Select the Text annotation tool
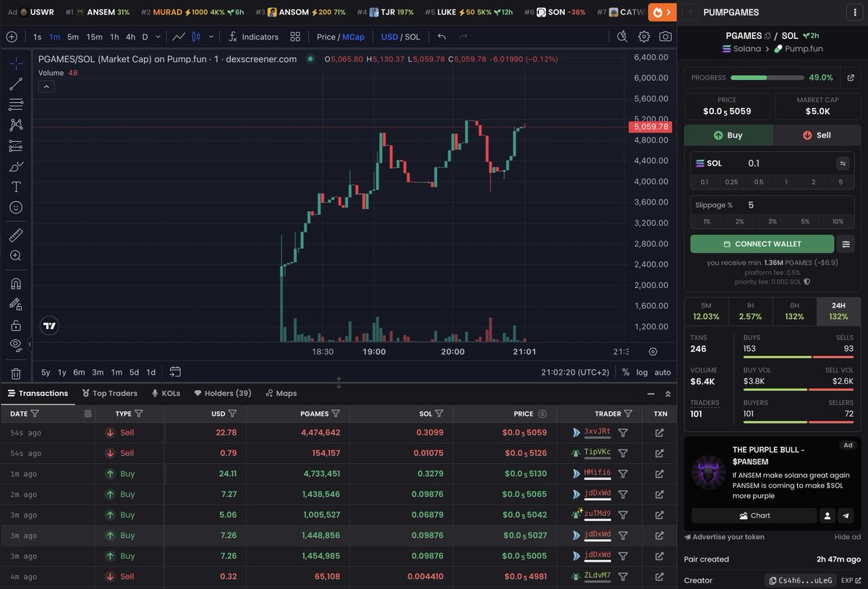 [16, 187]
